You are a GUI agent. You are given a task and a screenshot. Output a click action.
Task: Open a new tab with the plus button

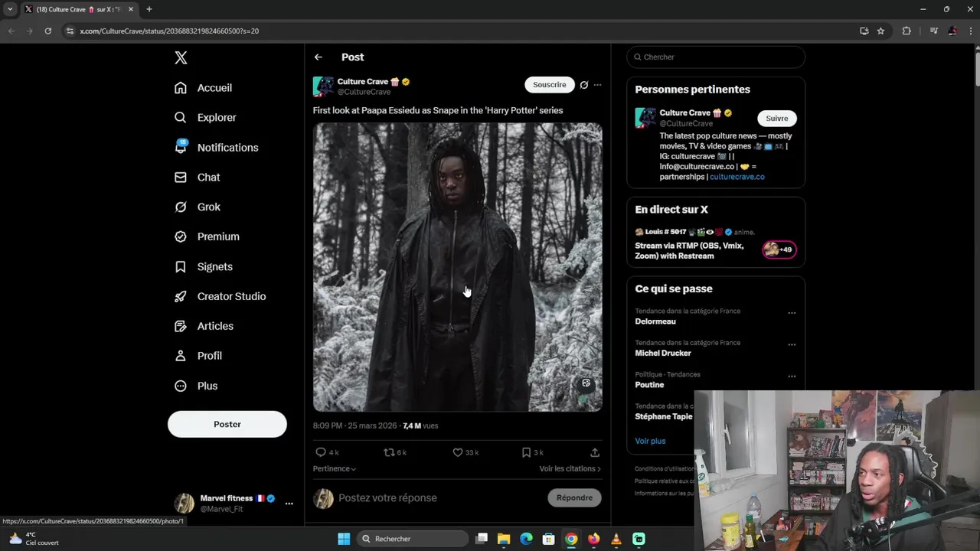tap(149, 9)
